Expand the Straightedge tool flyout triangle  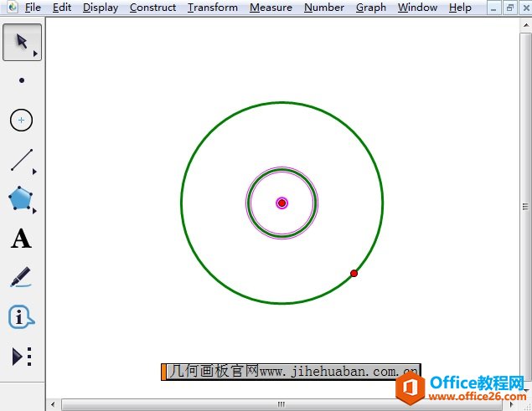tap(34, 172)
